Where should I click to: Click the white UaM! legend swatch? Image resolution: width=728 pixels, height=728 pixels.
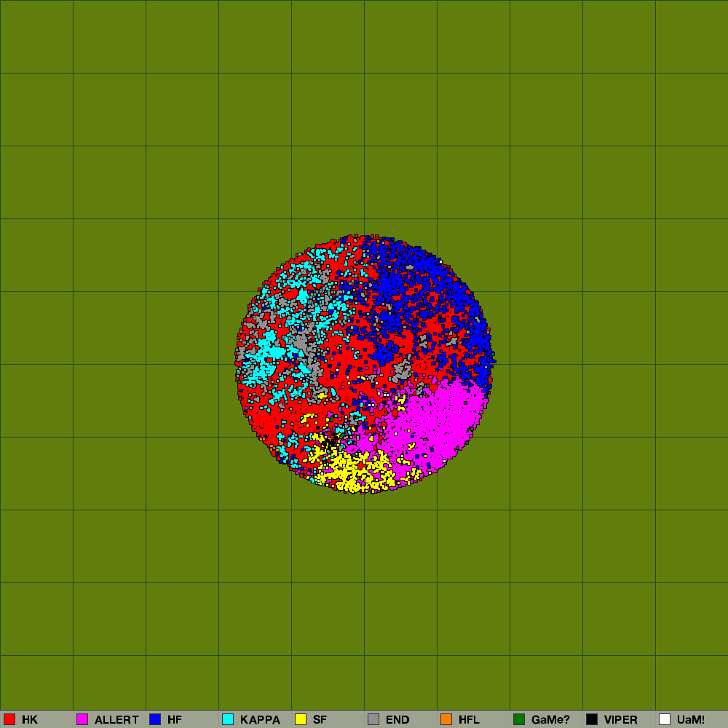point(665,719)
